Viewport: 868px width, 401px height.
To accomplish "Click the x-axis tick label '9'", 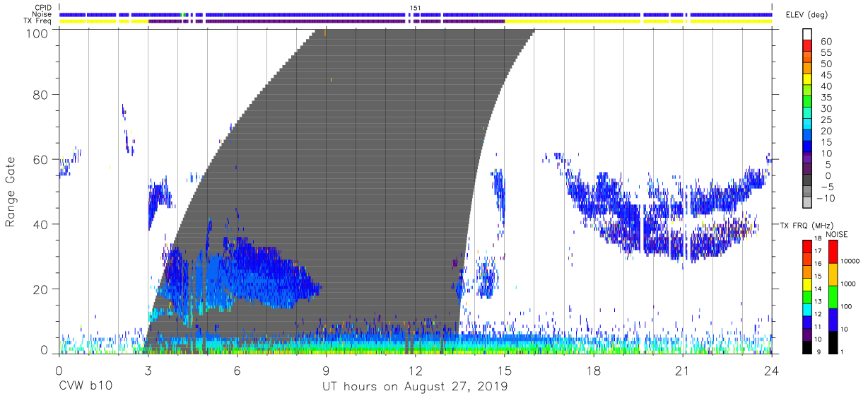I will click(326, 371).
